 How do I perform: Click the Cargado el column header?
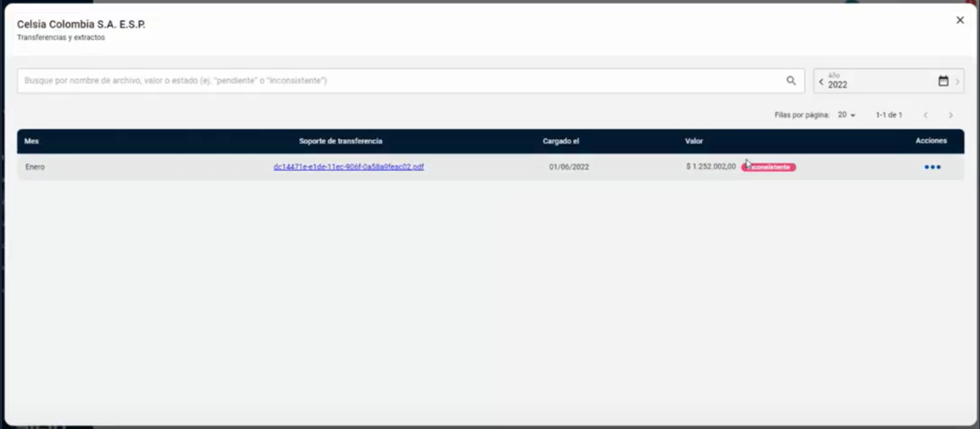click(x=561, y=141)
